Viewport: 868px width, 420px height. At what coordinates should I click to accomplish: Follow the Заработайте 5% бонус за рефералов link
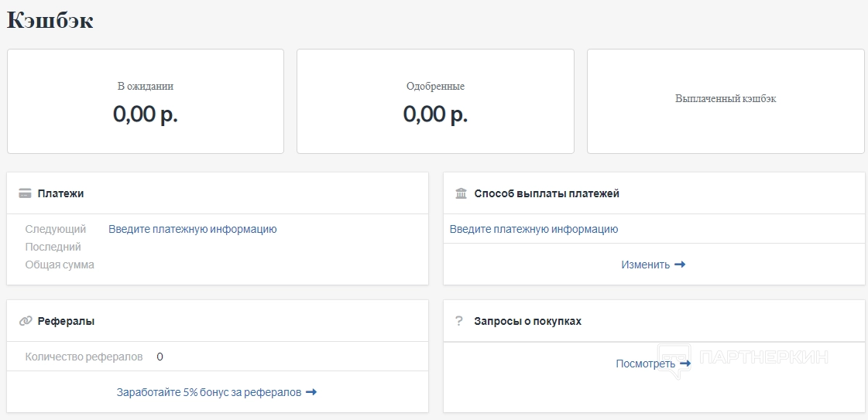click(208, 392)
